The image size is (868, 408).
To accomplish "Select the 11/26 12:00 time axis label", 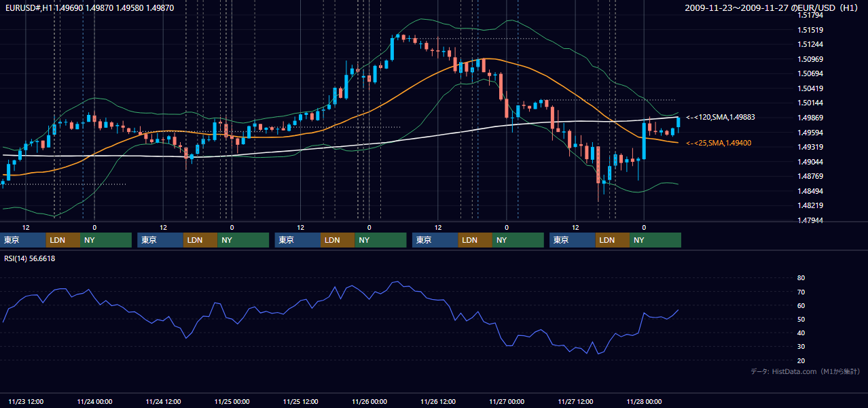I will (x=438, y=402).
